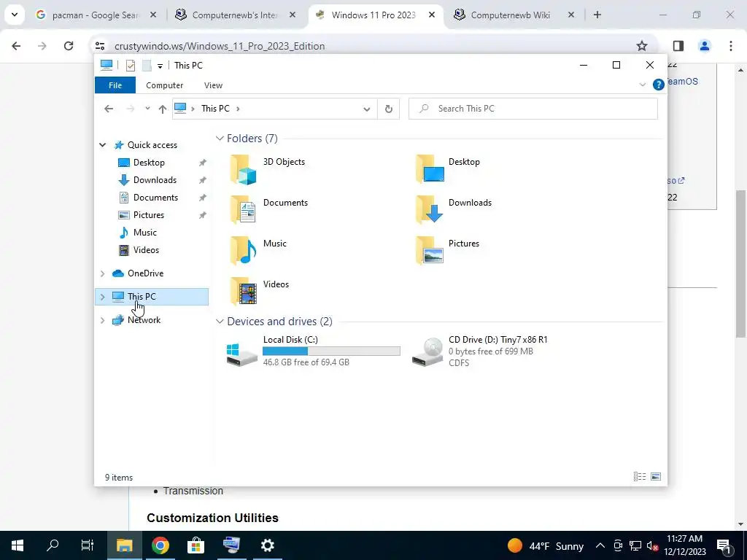Open the notification center icon
747x560 pixels.
point(724,545)
